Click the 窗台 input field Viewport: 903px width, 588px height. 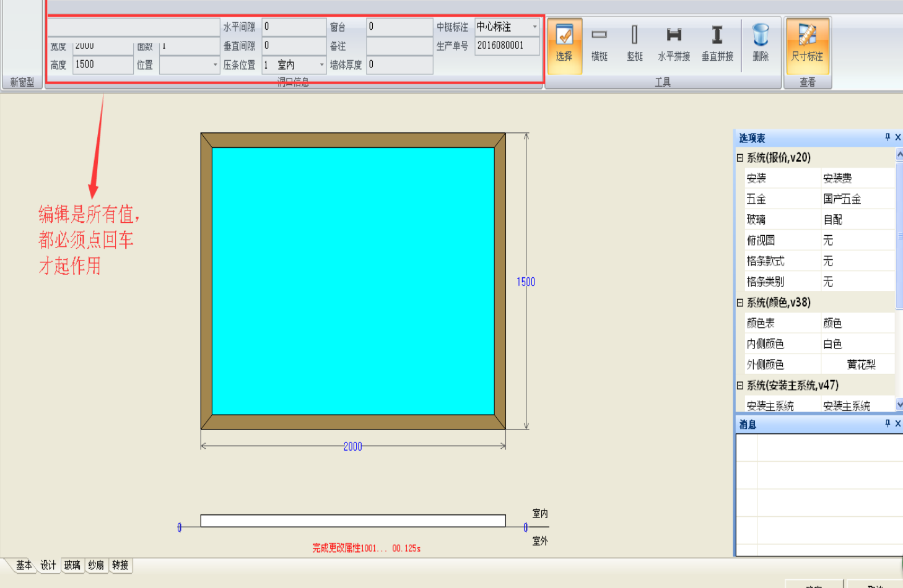coord(399,27)
